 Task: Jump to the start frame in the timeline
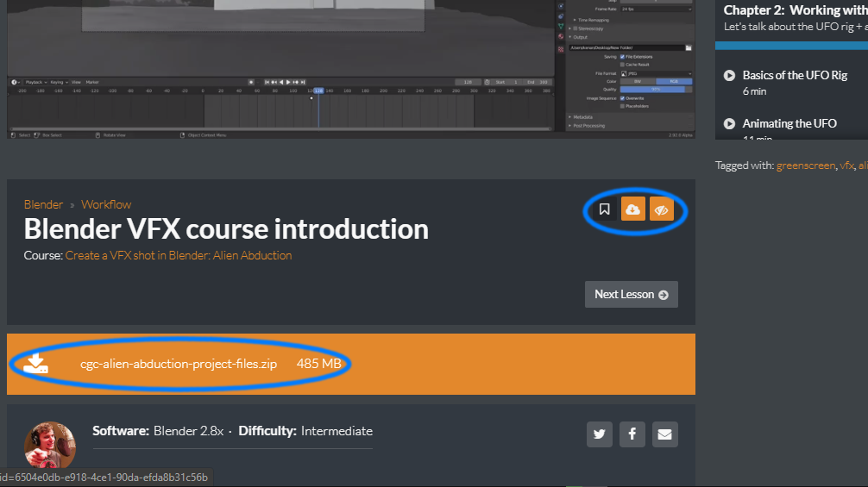tap(267, 82)
